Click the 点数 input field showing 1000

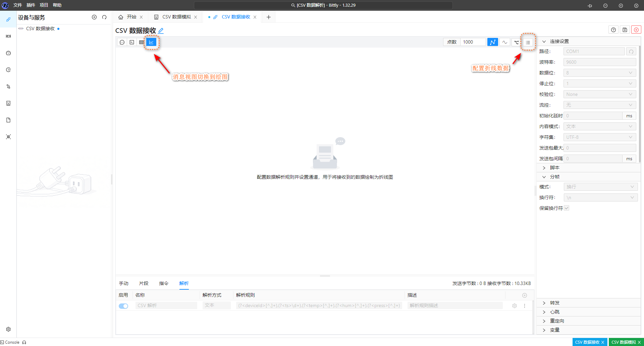tap(473, 42)
